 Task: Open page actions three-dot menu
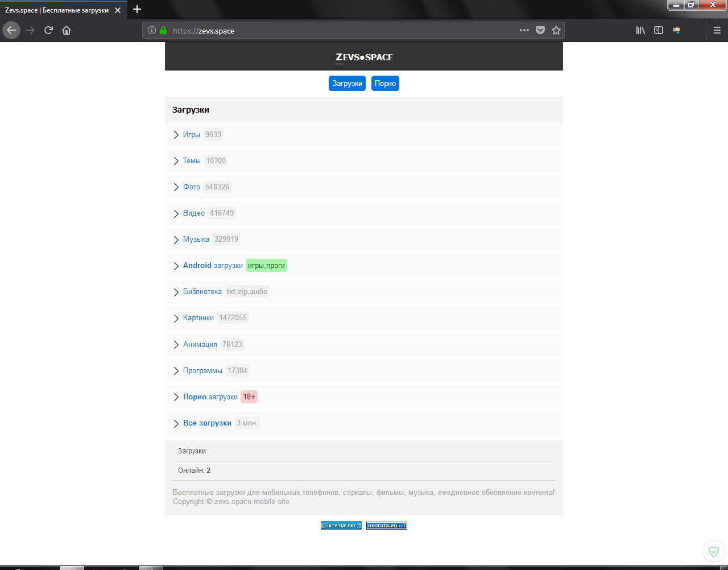[x=524, y=30]
